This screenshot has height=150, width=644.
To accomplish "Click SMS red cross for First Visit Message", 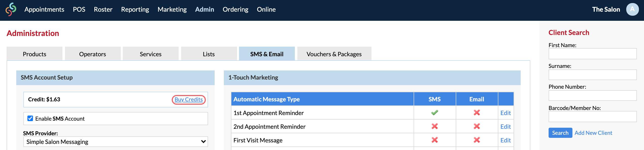I will click(x=435, y=140).
